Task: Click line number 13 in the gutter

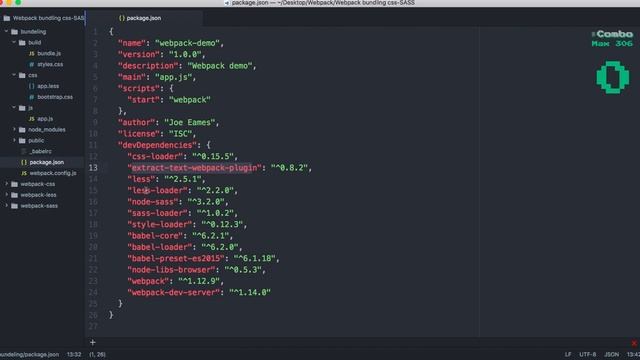Action: coord(93,168)
